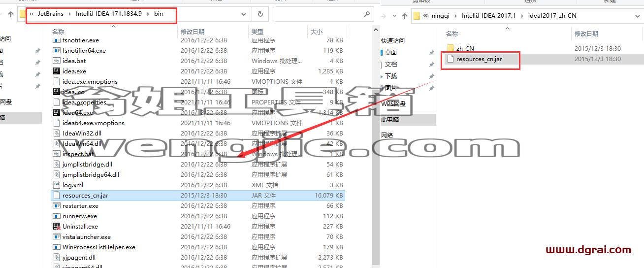Click the 16,079 KB size cell

[328, 196]
